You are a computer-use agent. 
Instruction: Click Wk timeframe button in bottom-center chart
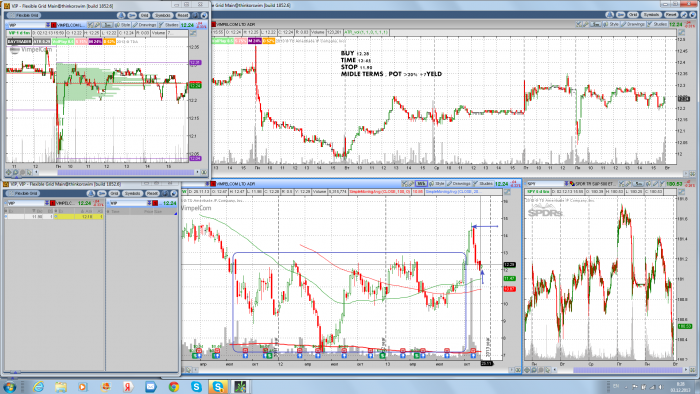(x=421, y=183)
